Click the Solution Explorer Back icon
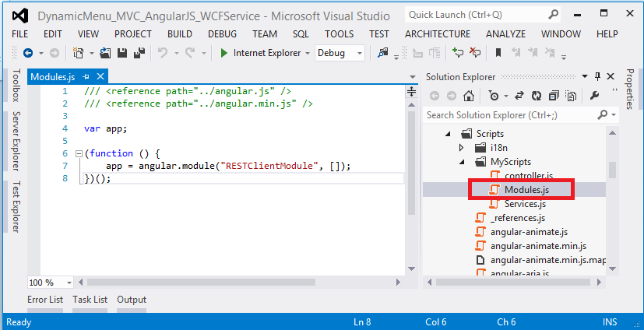Image resolution: width=644 pixels, height=330 pixels. coord(435,96)
